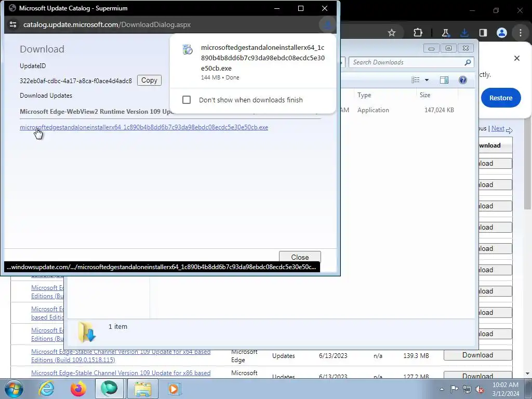
Task: Toggle the preview pane icon in Explorer
Action: click(x=444, y=79)
